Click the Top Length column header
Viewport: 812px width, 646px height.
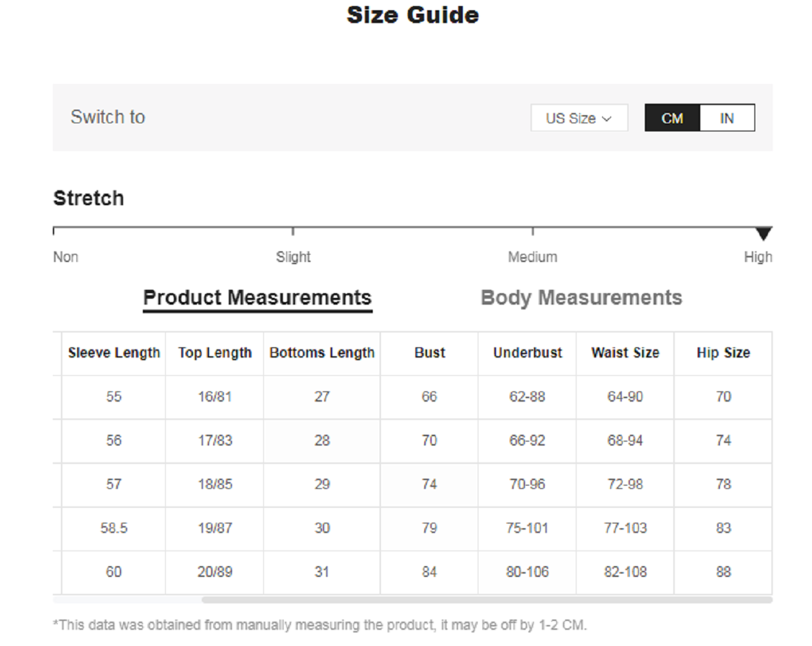click(x=215, y=353)
